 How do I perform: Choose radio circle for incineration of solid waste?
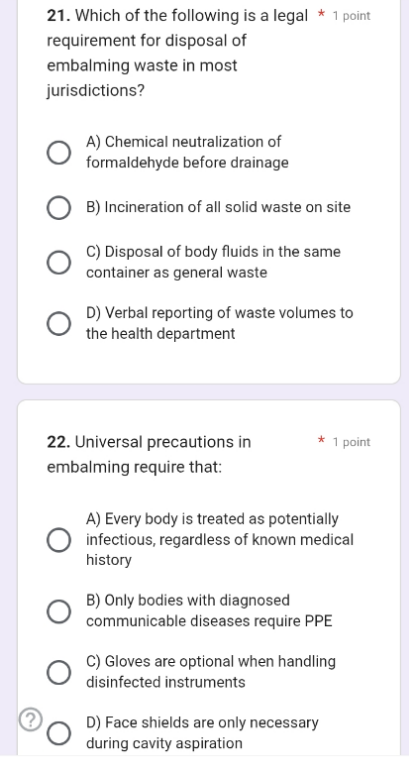(x=59, y=208)
